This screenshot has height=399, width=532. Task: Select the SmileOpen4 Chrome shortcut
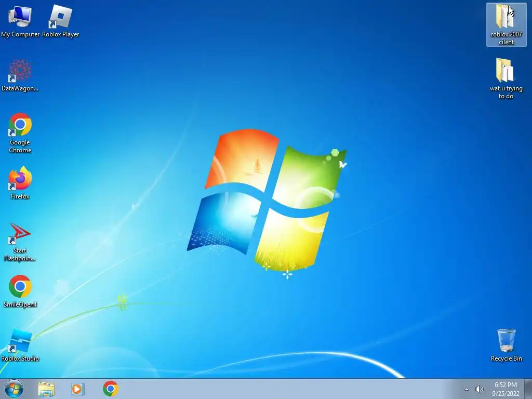20,292
